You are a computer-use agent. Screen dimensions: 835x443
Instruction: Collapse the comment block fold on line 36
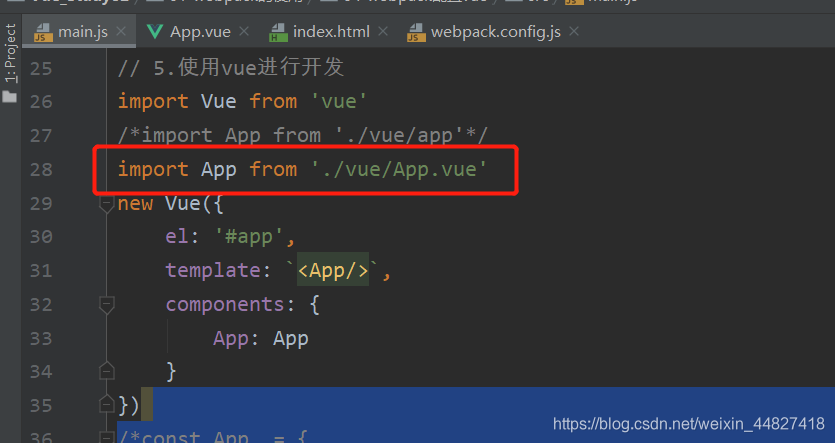(107, 437)
